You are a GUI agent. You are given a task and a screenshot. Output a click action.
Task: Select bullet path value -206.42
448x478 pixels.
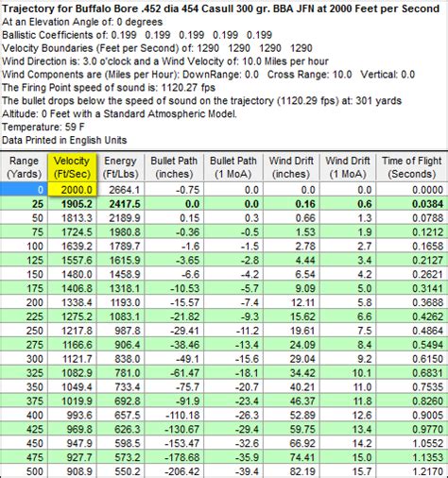(x=174, y=471)
